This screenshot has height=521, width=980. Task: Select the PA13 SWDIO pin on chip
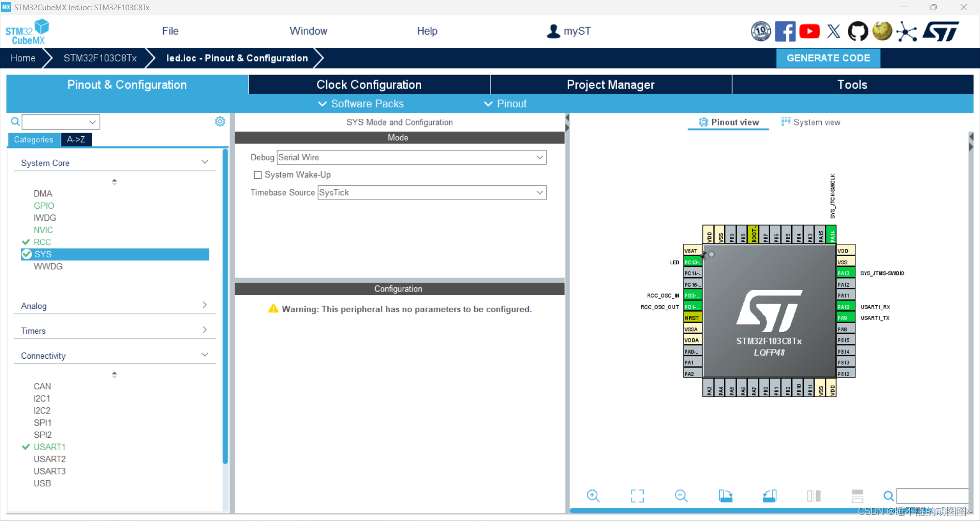coord(846,273)
